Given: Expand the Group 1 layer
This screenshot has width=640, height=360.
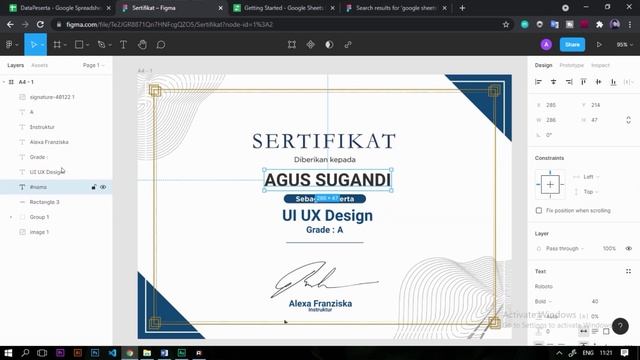Looking at the screenshot, I should [11, 217].
